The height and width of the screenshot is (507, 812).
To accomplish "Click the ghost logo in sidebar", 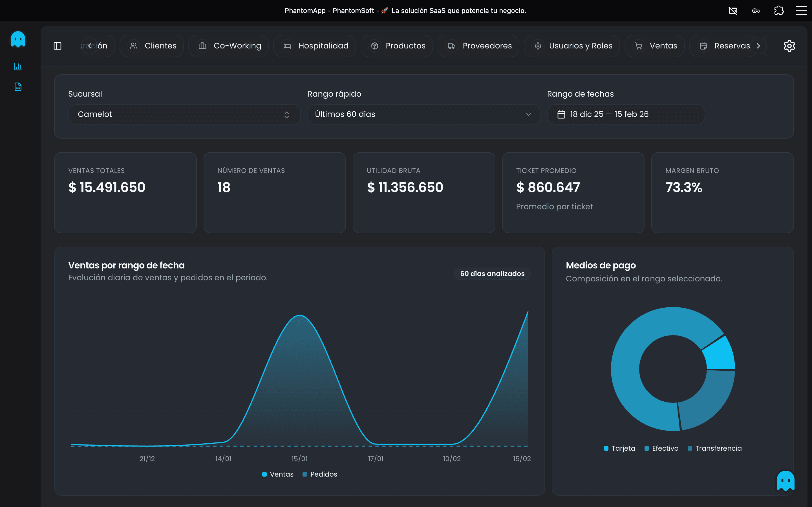I will point(18,39).
